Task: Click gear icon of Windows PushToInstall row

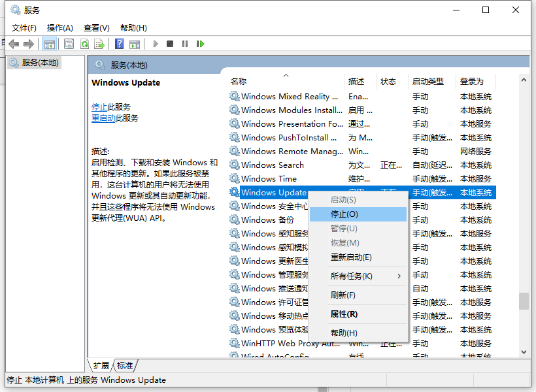Action: (234, 137)
